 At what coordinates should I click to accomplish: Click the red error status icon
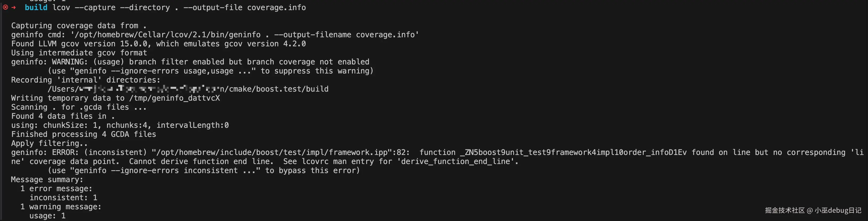pos(5,7)
